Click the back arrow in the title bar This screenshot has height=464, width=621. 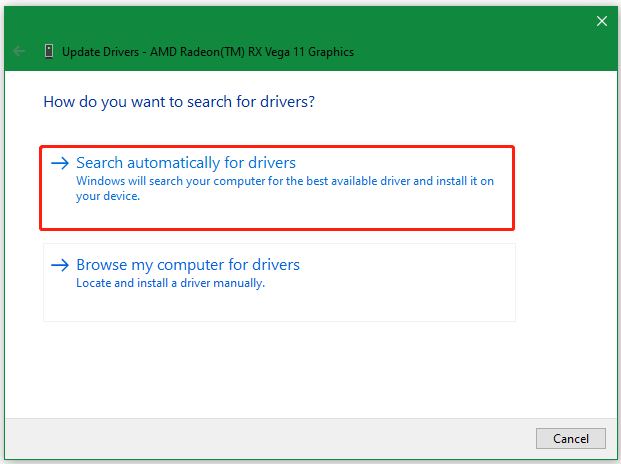coord(19,51)
